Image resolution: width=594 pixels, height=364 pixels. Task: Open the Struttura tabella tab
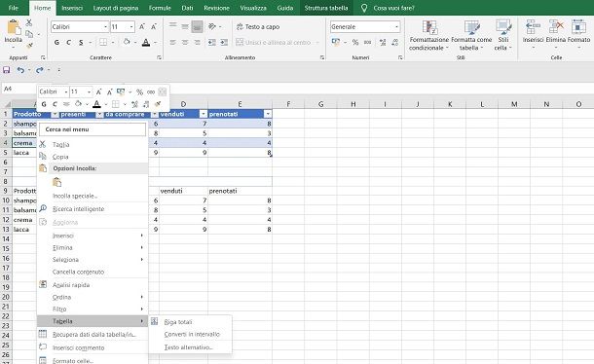[326, 8]
